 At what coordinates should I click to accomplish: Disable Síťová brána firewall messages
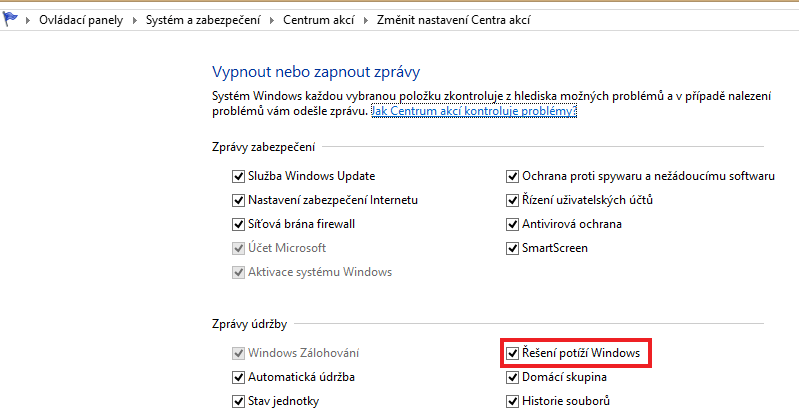click(238, 224)
